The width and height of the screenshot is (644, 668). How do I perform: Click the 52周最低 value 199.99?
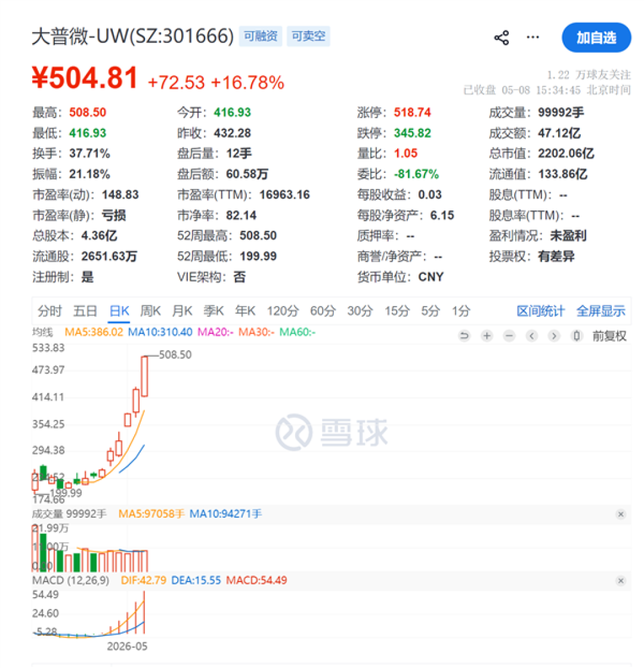click(x=258, y=256)
